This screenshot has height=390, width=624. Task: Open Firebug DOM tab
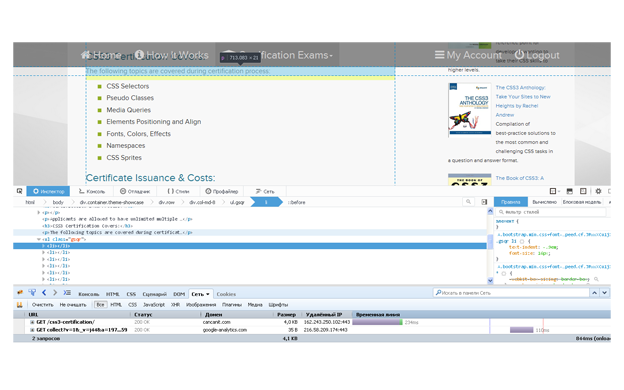pos(179,294)
